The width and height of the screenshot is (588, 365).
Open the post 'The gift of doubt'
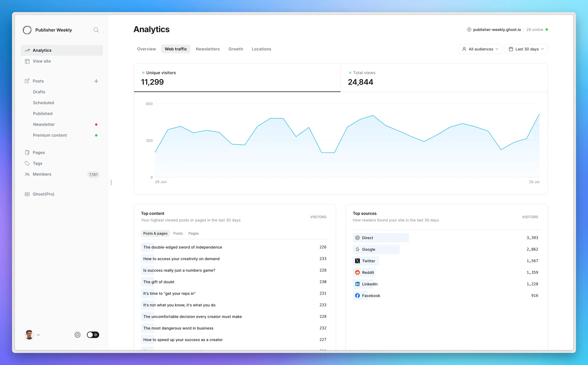point(158,282)
